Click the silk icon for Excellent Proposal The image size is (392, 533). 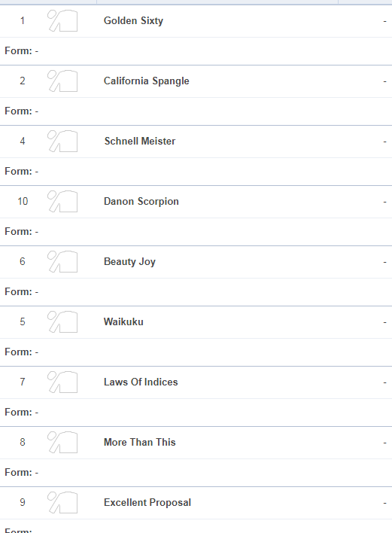tap(62, 502)
